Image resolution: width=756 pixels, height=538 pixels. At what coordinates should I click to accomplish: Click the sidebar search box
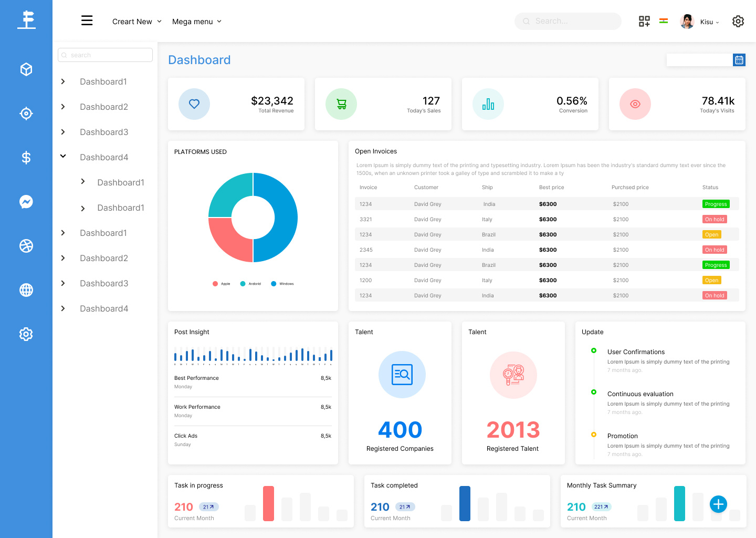click(105, 55)
